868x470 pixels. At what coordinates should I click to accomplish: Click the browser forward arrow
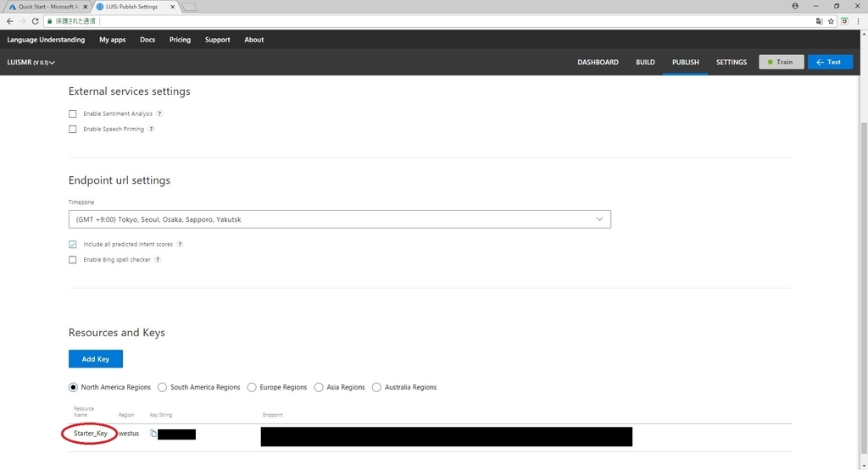[23, 21]
